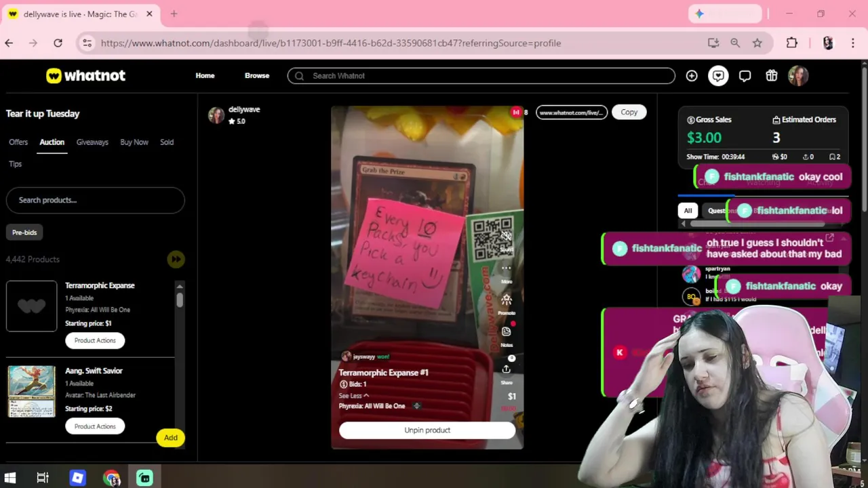Open the browser extensions puzzle icon
Screen dimensions: 868x488
791,43
